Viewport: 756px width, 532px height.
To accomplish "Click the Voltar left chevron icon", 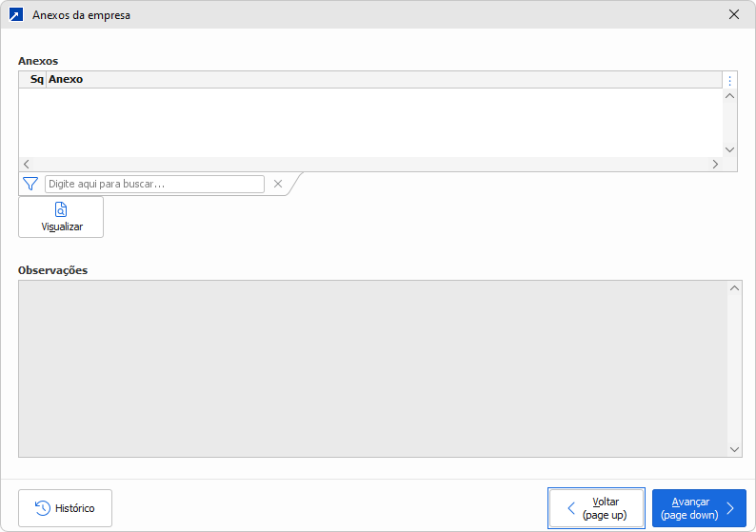I will 571,508.
